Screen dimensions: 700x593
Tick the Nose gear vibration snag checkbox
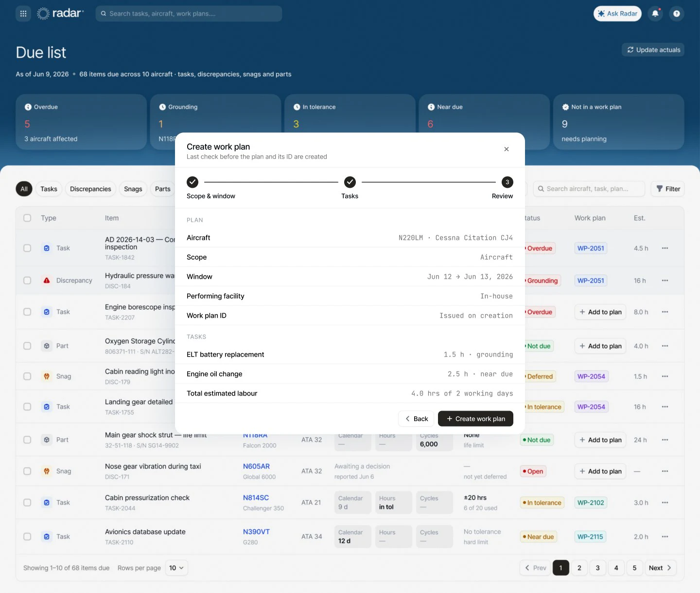[x=27, y=471]
